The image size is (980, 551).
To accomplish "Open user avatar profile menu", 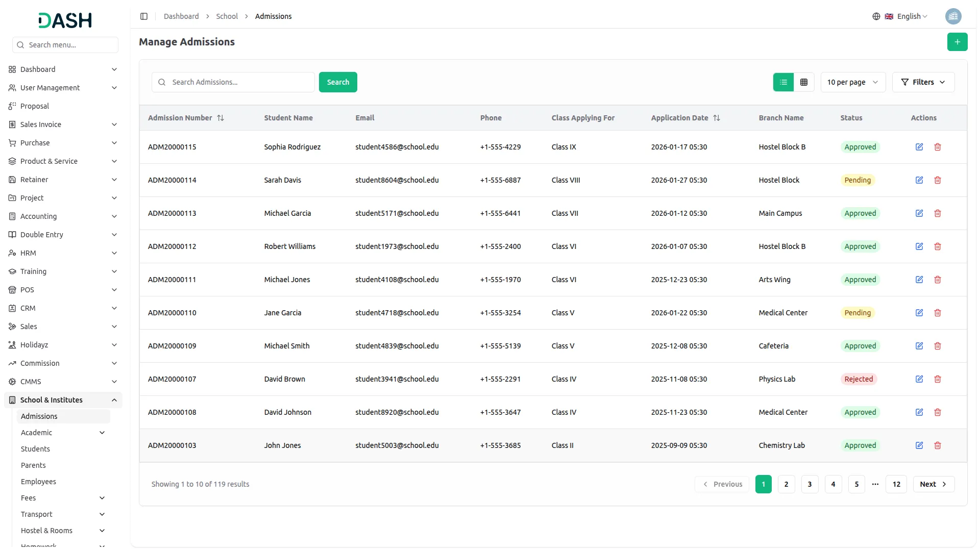I will 953,16.
